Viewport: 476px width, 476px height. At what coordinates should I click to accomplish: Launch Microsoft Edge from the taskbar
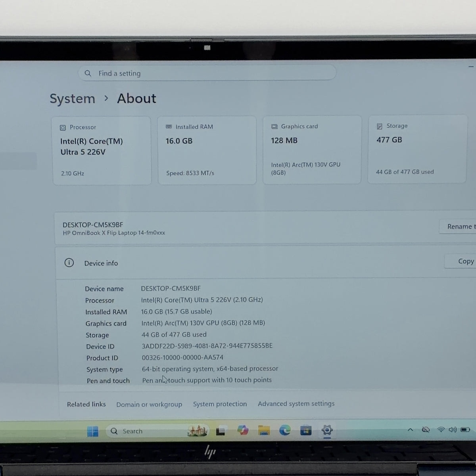point(285,430)
